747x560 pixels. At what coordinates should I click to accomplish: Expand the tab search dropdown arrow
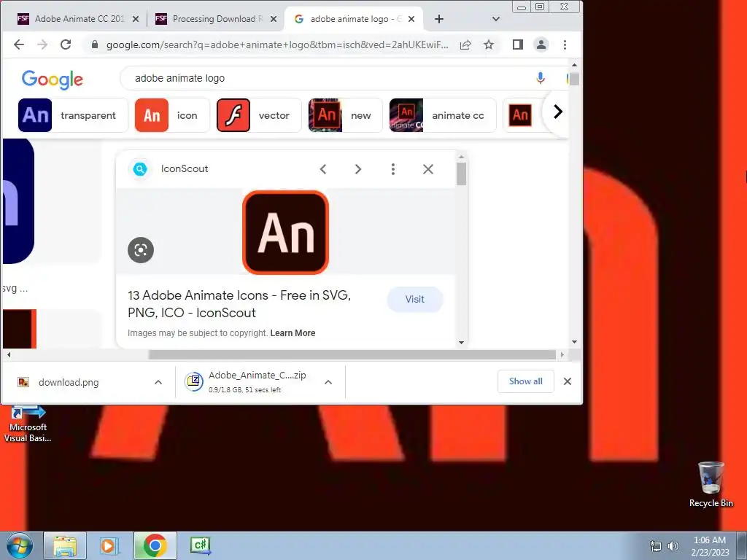pos(496,19)
